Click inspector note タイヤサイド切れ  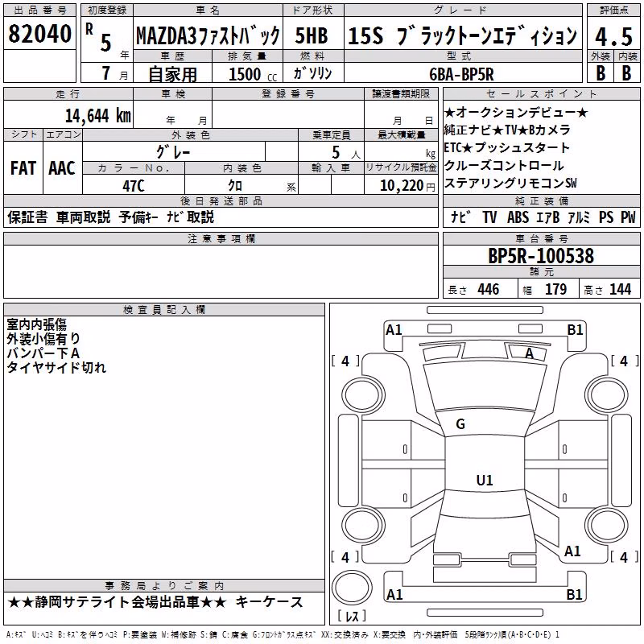tap(56, 368)
